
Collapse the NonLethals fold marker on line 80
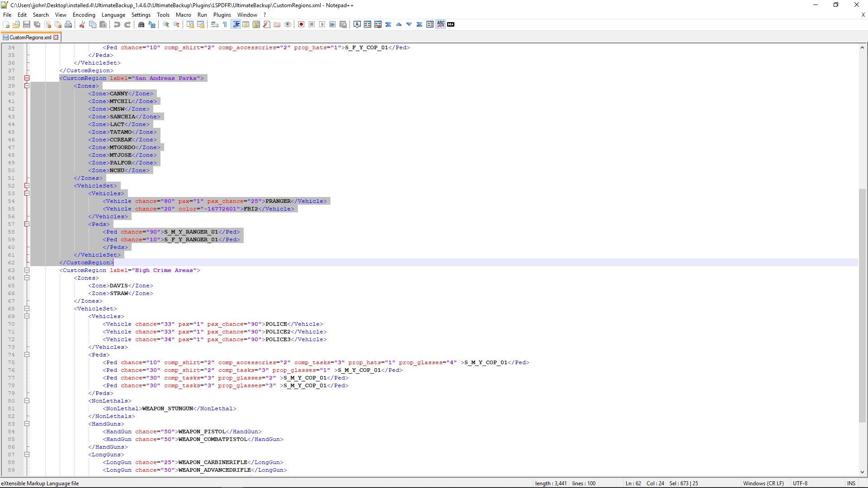(x=27, y=401)
